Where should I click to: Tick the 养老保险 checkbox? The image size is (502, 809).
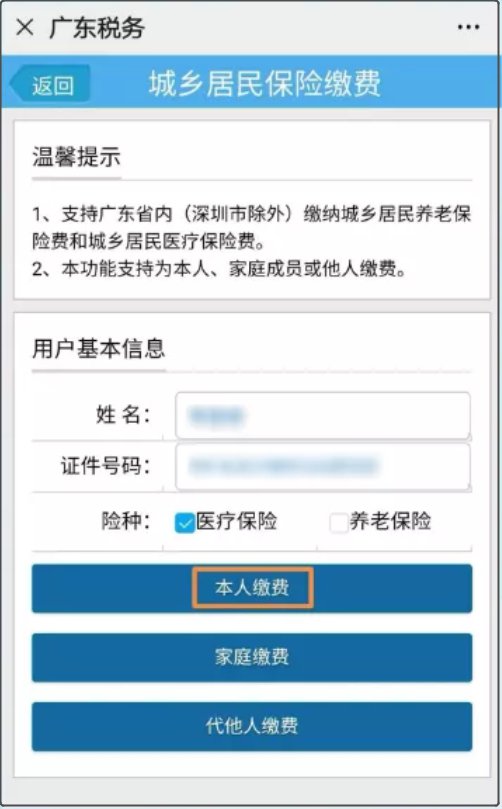(x=338, y=523)
